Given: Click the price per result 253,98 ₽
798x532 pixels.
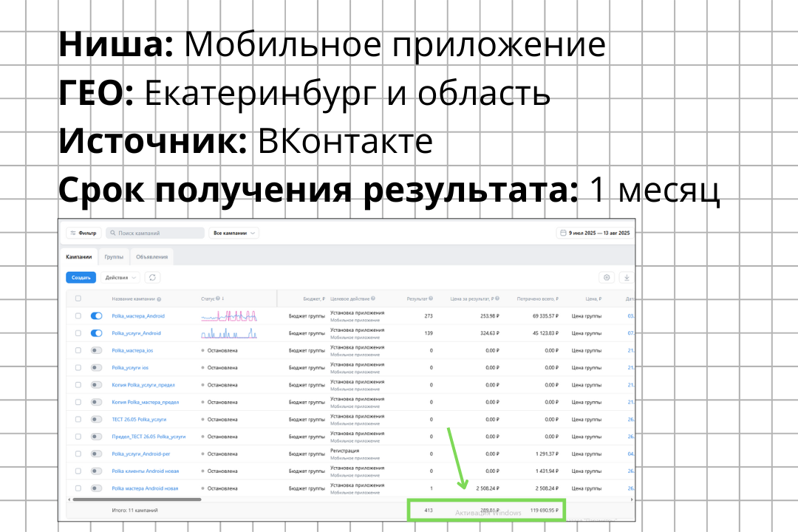Looking at the screenshot, I should 490,316.
